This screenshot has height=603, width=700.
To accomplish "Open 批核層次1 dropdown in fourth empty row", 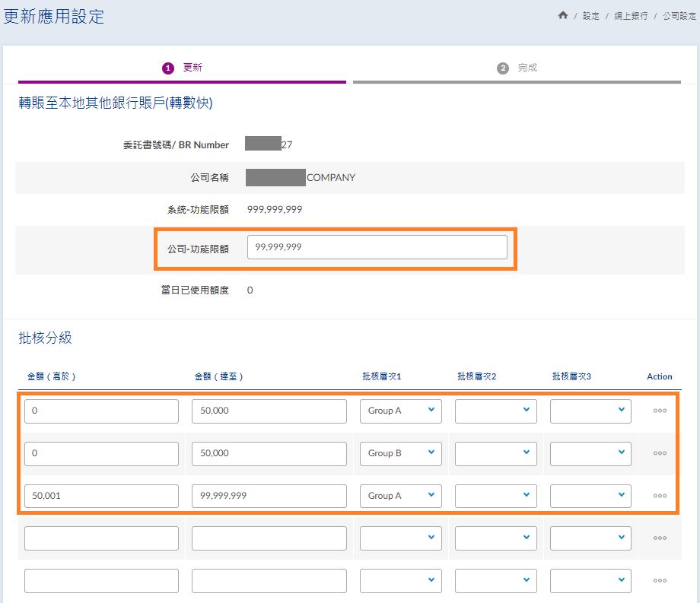I will (400, 538).
